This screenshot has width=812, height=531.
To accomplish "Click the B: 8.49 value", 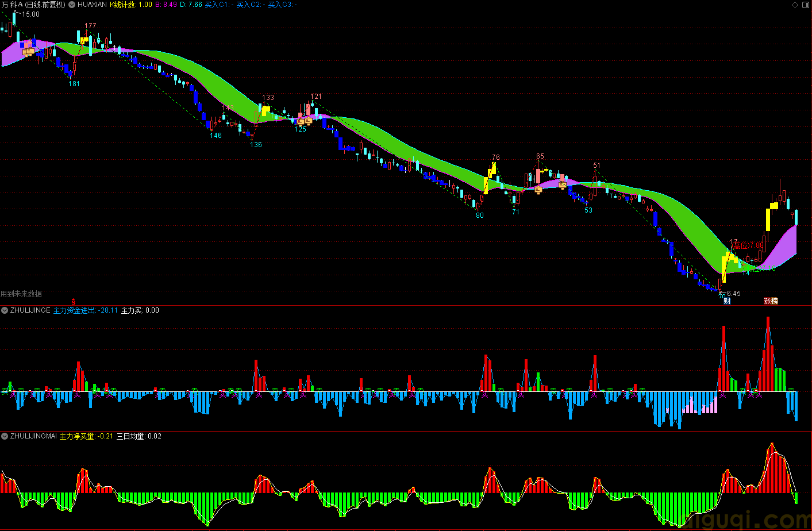I will [x=166, y=5].
